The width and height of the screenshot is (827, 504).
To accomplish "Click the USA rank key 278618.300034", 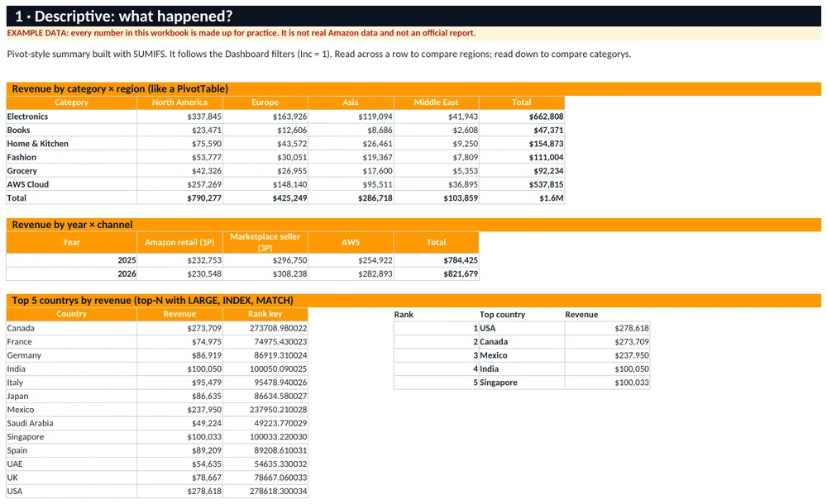I will coord(265,492).
